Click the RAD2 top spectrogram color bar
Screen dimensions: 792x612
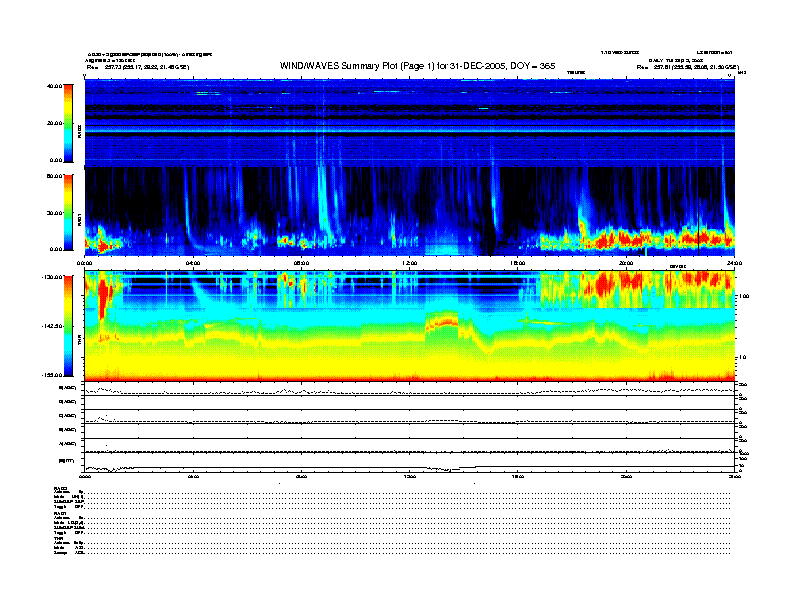(68, 123)
